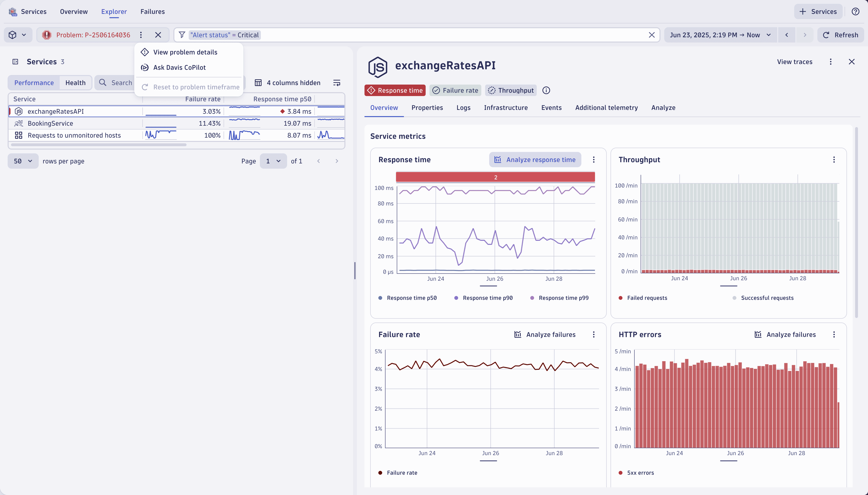
Task: Clear the Alert status filter field
Action: (x=652, y=35)
